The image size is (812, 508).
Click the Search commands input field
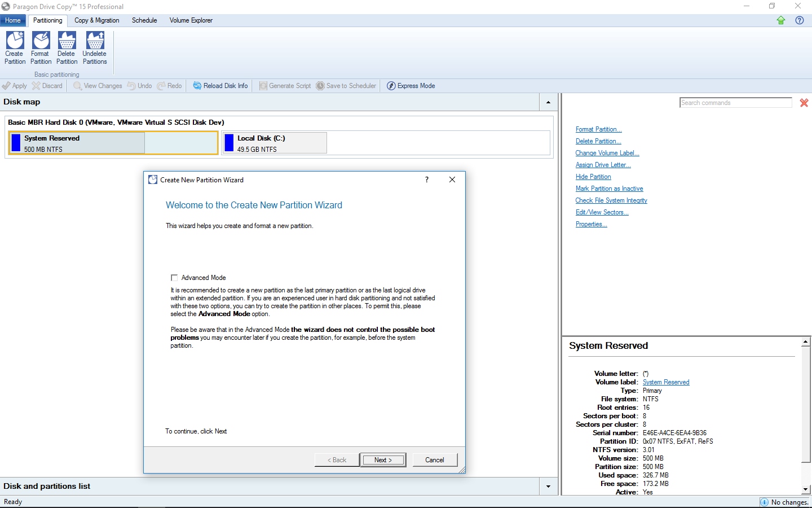[x=736, y=103]
